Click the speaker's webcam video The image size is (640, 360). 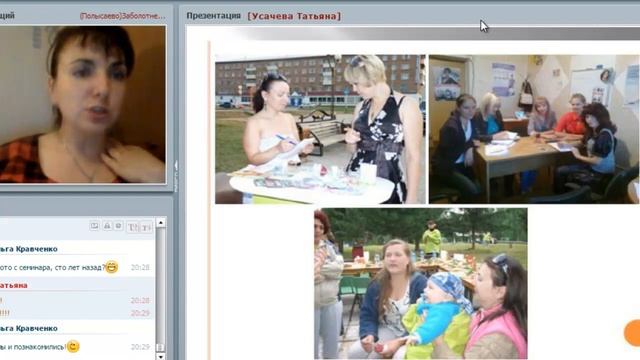coord(83,104)
